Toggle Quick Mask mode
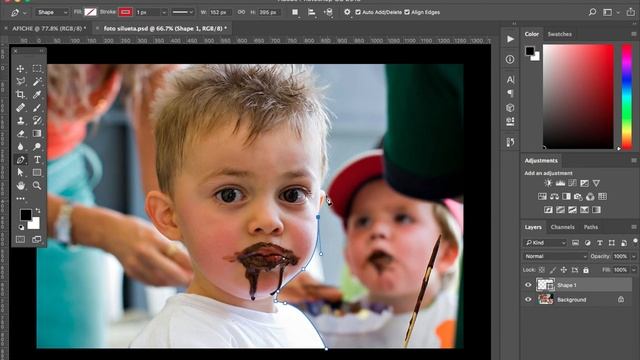 [x=20, y=240]
